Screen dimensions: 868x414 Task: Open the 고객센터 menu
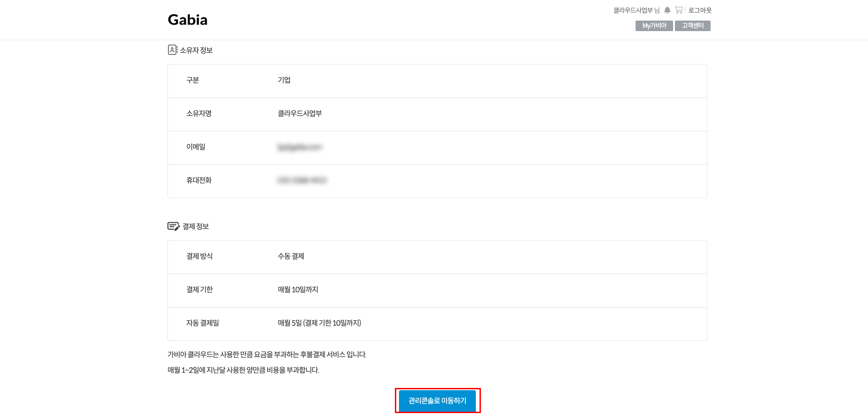coord(693,26)
